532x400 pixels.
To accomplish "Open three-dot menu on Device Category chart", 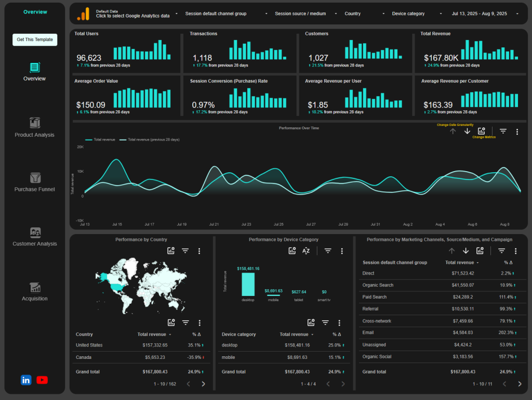I will (341, 250).
